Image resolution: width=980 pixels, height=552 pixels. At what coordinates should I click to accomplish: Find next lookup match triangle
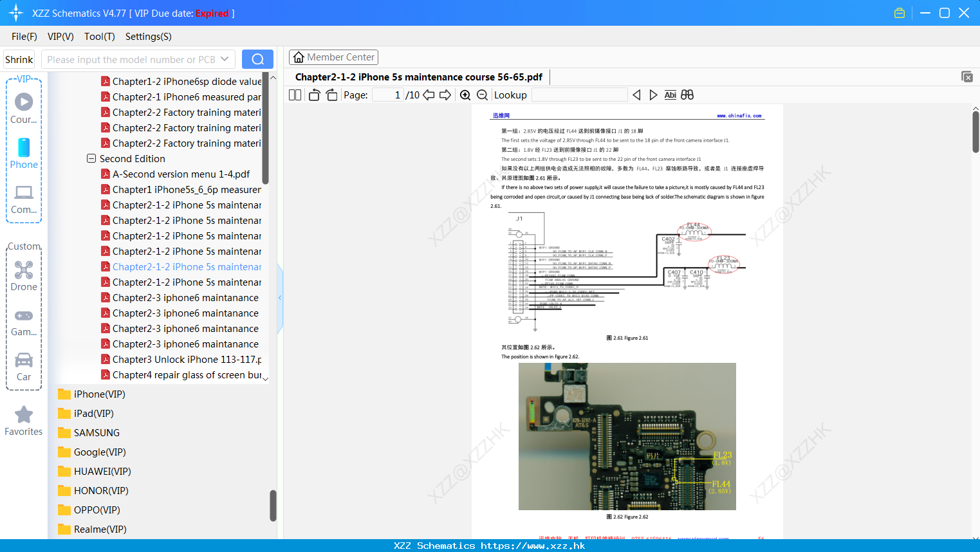[x=653, y=95]
